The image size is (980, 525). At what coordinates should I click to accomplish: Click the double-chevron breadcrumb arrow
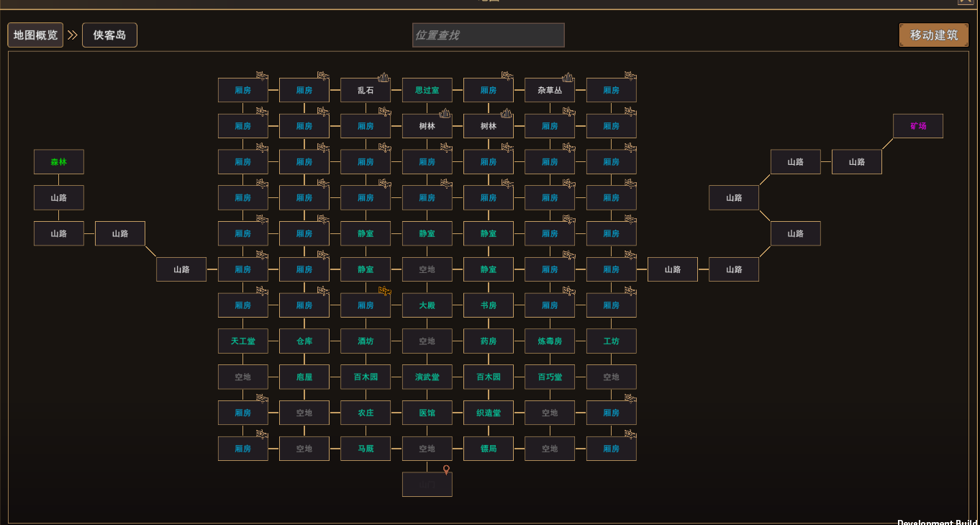[73, 35]
